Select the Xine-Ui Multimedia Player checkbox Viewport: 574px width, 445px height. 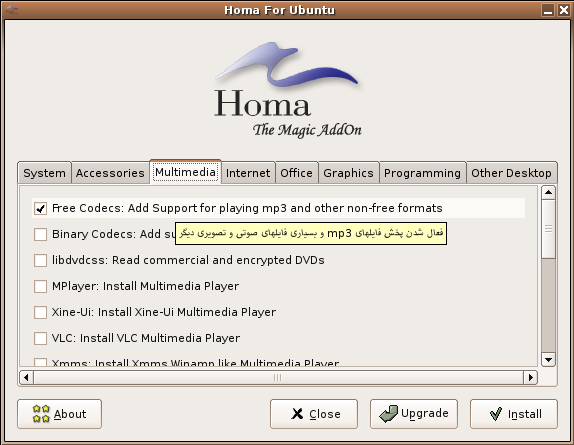(40, 312)
